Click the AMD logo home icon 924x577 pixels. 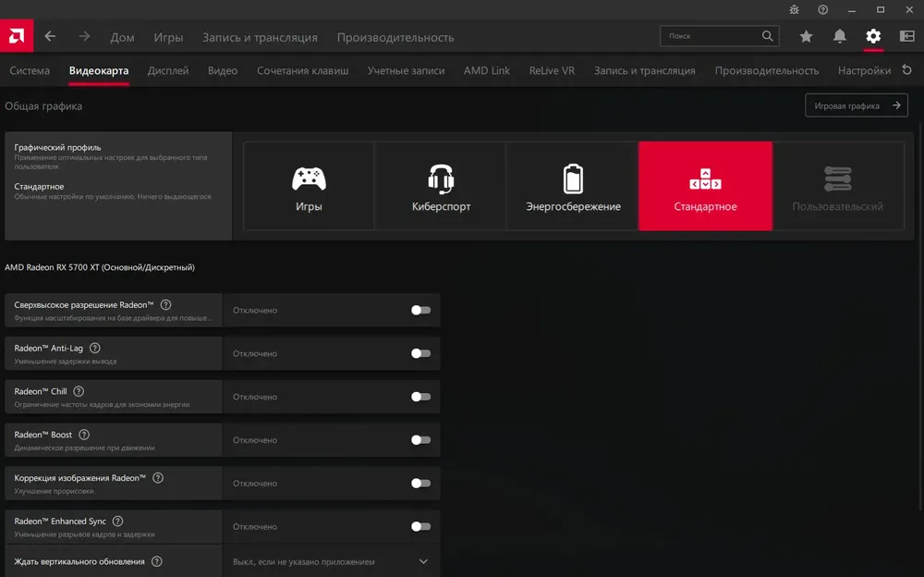[x=17, y=36]
